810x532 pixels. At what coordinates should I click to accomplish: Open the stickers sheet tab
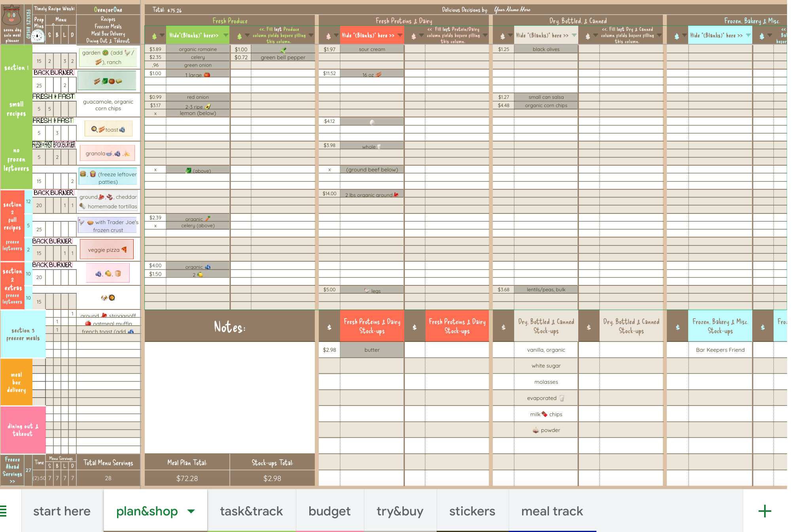click(x=472, y=511)
